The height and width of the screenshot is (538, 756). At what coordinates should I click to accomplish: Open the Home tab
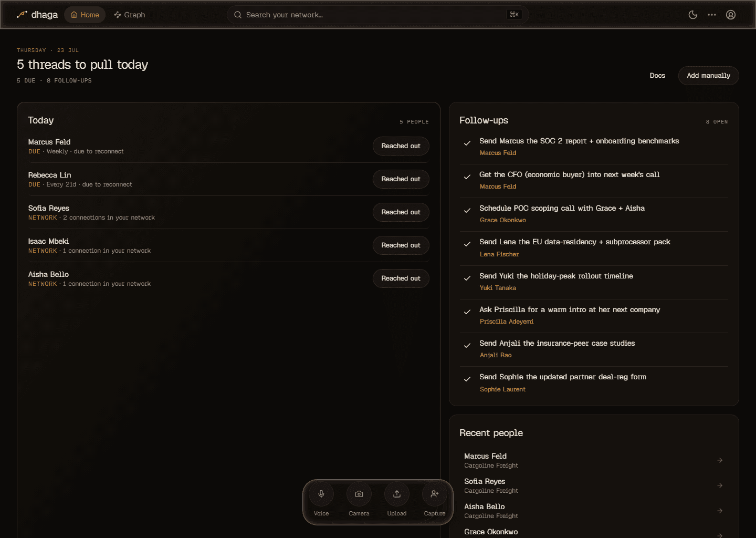[x=85, y=15]
